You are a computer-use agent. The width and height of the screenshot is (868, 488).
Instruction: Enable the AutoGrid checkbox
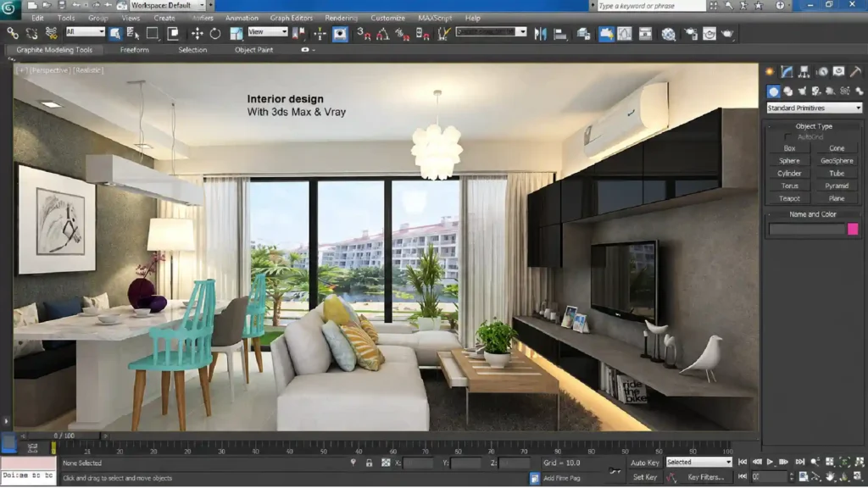click(787, 137)
